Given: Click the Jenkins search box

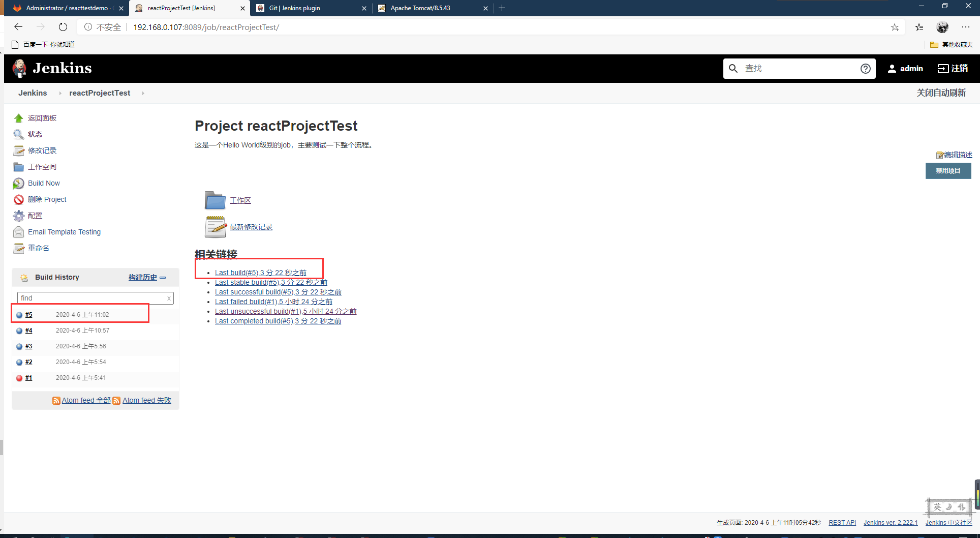Looking at the screenshot, I should [x=799, y=69].
